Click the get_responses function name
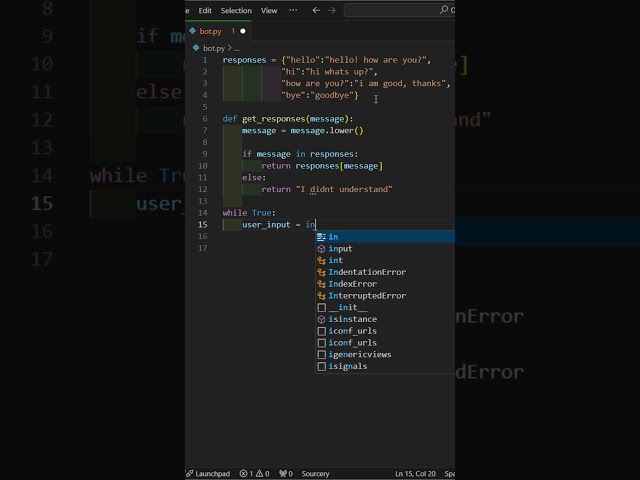 coord(273,119)
